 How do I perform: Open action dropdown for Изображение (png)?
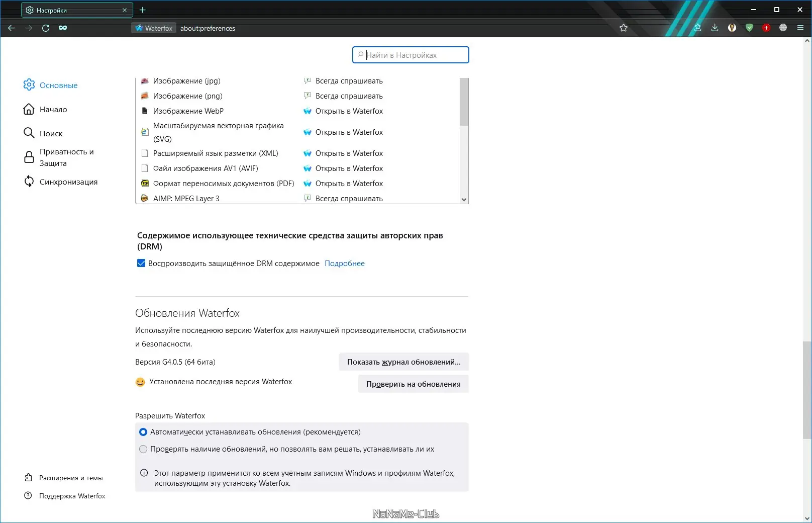tap(380, 96)
